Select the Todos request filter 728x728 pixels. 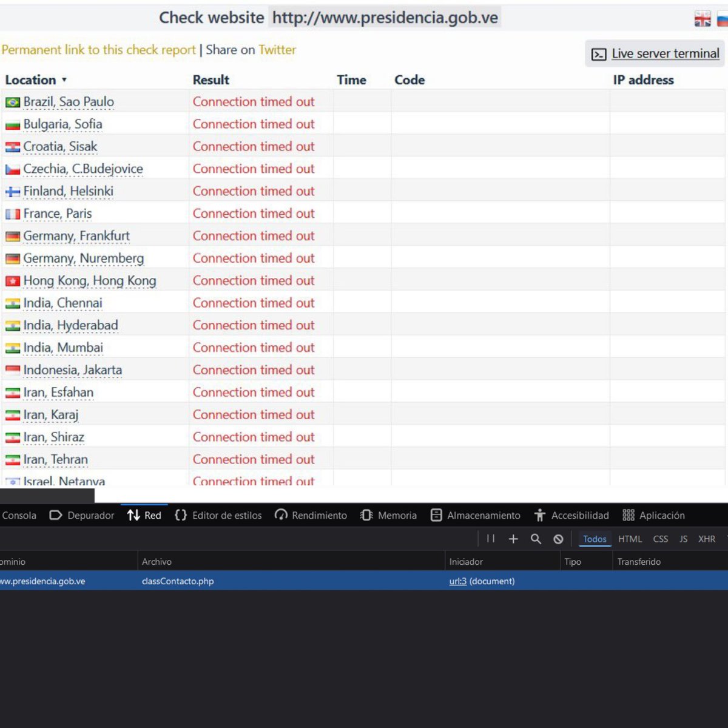(595, 539)
